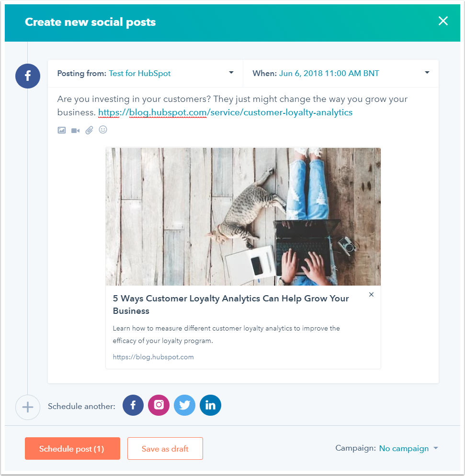Open the emoji picker
The width and height of the screenshot is (465, 476).
point(103,130)
